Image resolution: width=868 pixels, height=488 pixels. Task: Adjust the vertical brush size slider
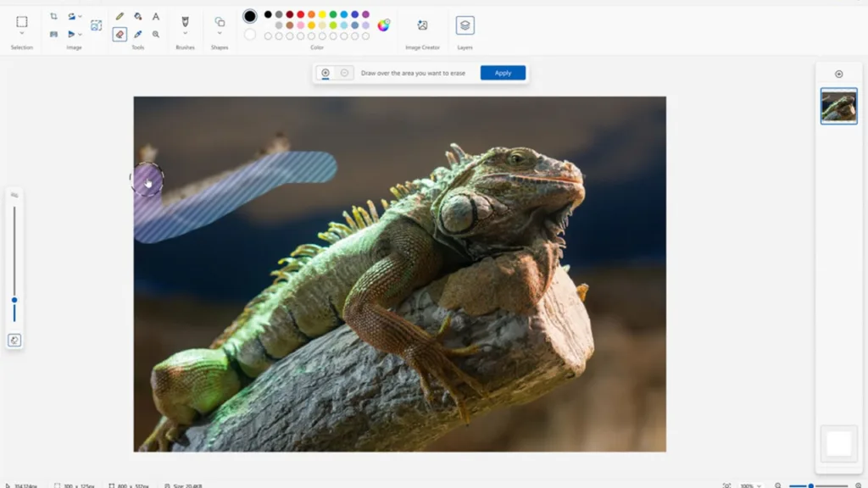[14, 300]
